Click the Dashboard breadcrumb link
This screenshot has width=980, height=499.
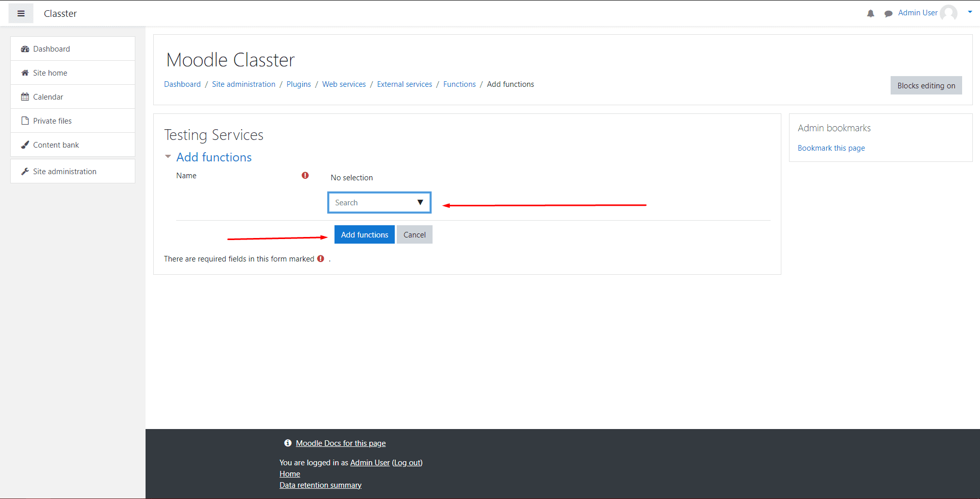pyautogui.click(x=182, y=84)
